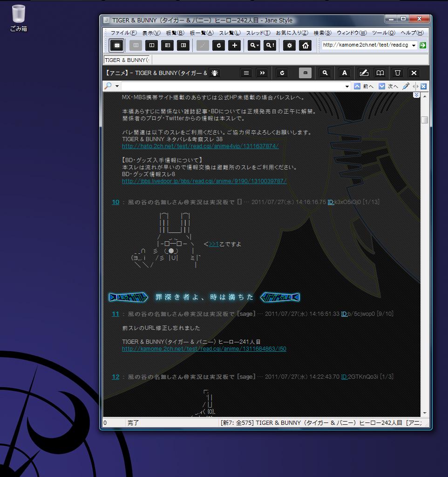Click the split arrows icon in find bar
The height and width of the screenshot is (477, 448).
pyautogui.click(x=415, y=86)
